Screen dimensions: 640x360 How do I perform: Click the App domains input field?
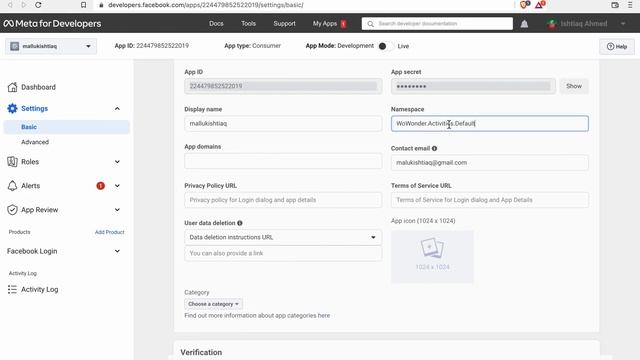click(x=283, y=161)
